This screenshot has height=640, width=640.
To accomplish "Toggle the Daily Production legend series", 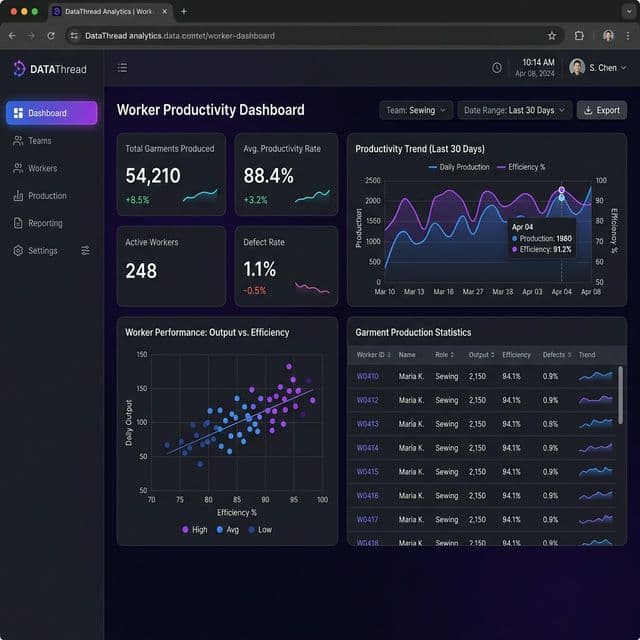I will pos(459,167).
